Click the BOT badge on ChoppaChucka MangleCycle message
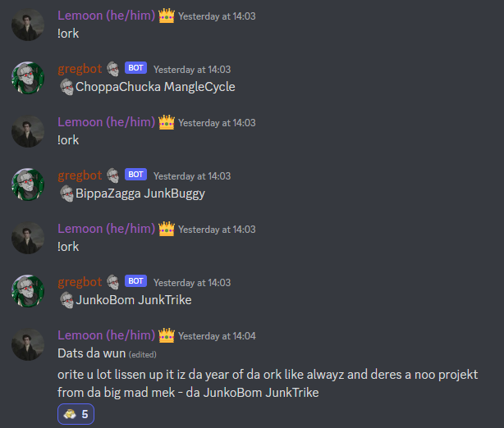 135,68
